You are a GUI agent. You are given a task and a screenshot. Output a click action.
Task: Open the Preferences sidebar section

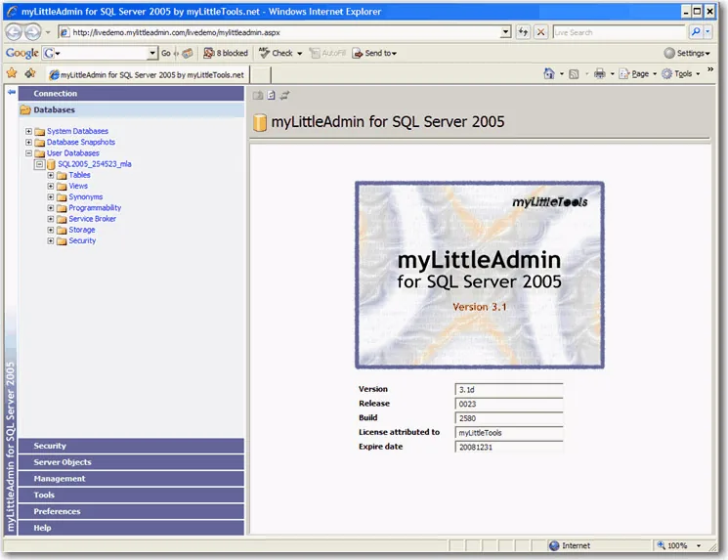pyautogui.click(x=131, y=512)
